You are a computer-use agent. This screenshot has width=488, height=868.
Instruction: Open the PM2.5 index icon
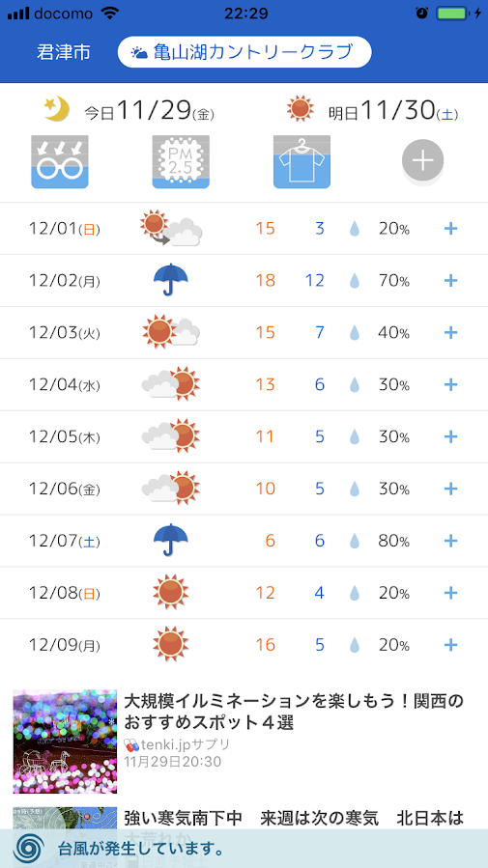[x=181, y=161]
